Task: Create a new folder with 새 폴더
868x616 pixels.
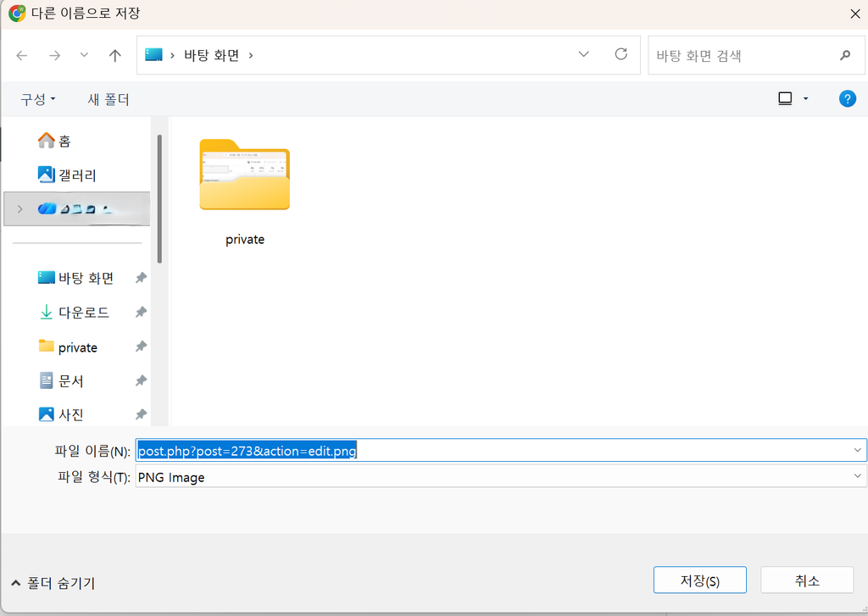Action: [108, 100]
